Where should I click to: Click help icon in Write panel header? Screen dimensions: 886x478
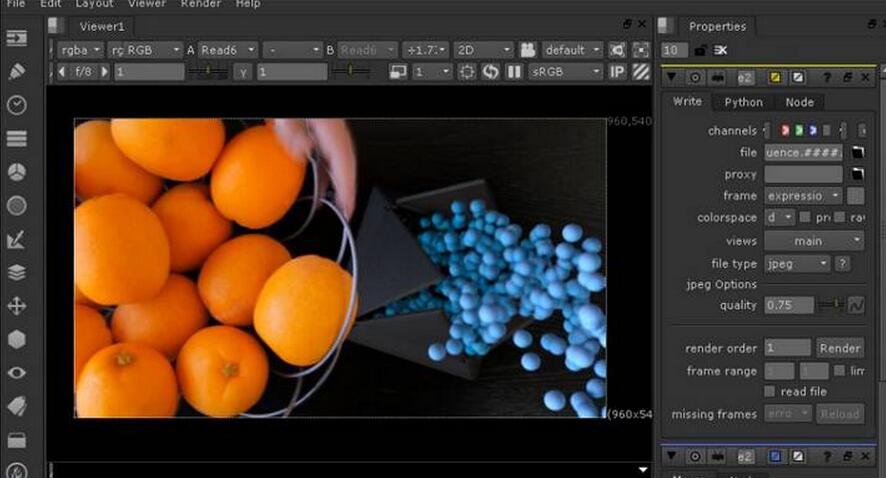[x=827, y=78]
